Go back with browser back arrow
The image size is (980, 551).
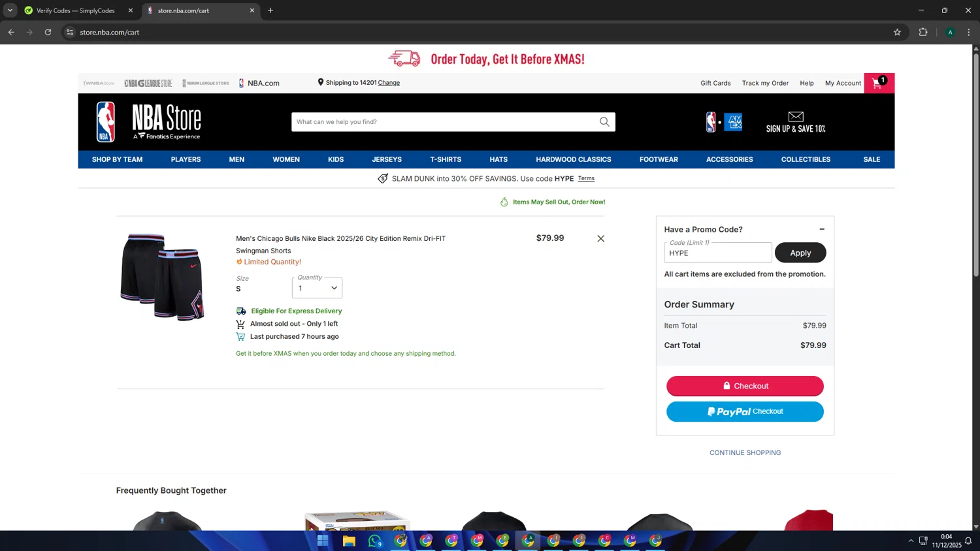tap(11, 32)
